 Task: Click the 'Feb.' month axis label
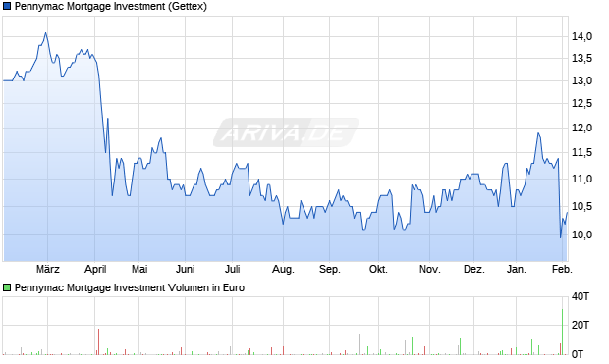pyautogui.click(x=563, y=269)
